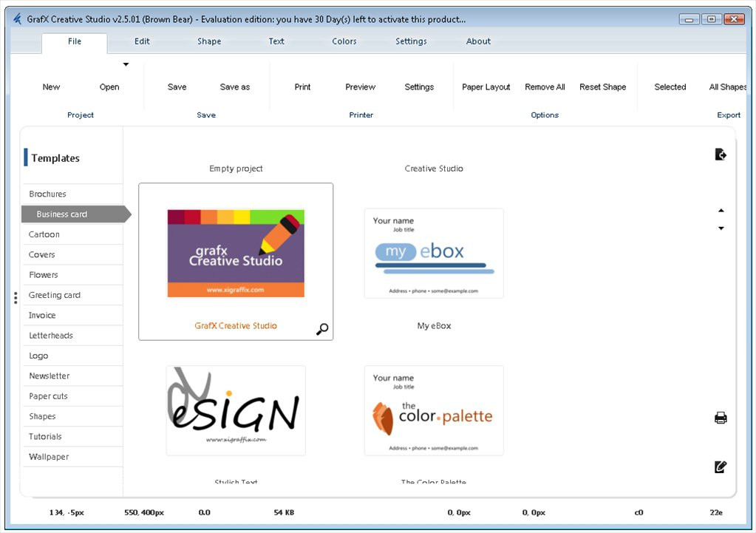
Task: Select the eSIGN Stylish Text thumbnail
Action: (236, 410)
